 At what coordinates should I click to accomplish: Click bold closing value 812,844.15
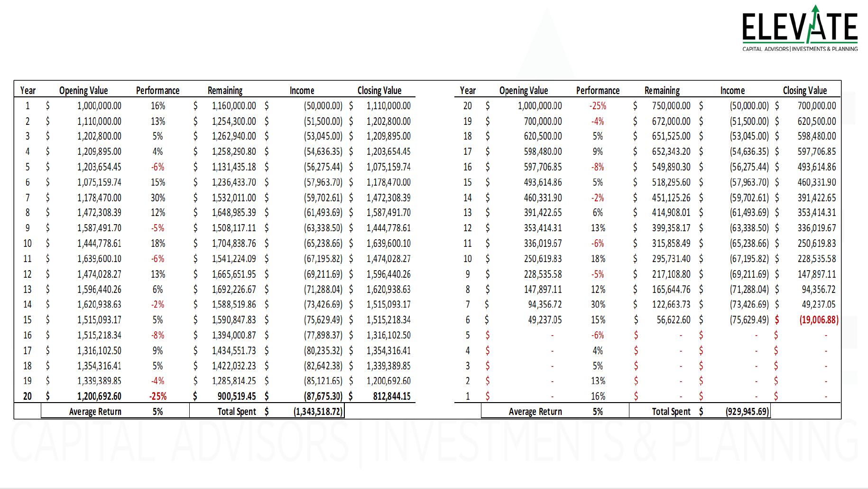392,396
